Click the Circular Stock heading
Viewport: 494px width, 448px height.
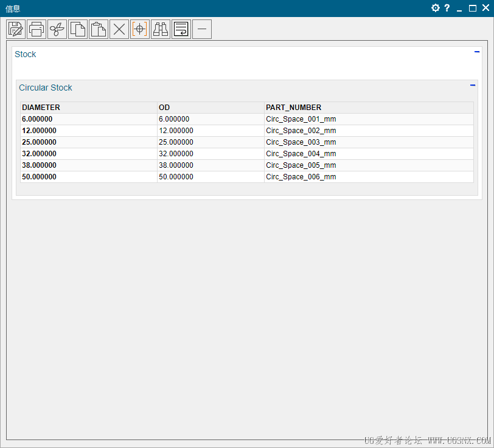click(46, 88)
